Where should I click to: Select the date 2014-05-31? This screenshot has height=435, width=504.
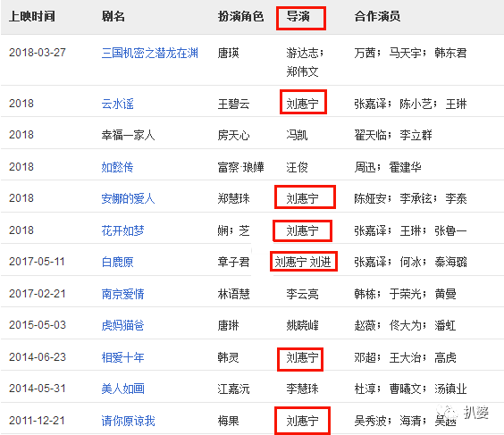tap(38, 389)
